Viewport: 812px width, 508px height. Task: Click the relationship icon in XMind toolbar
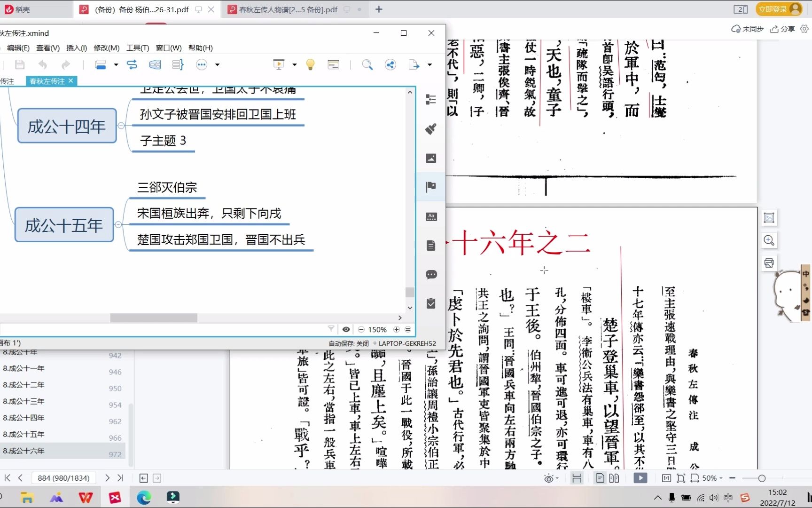coord(132,65)
